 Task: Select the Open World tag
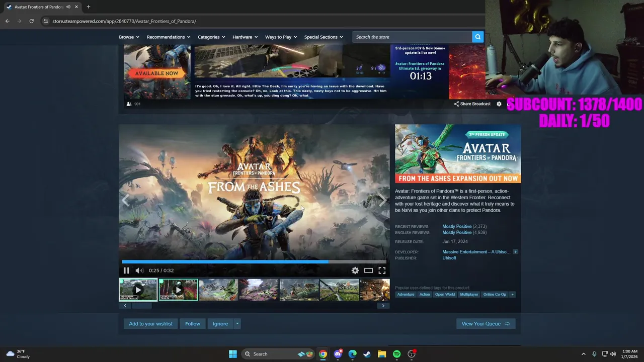click(x=445, y=295)
